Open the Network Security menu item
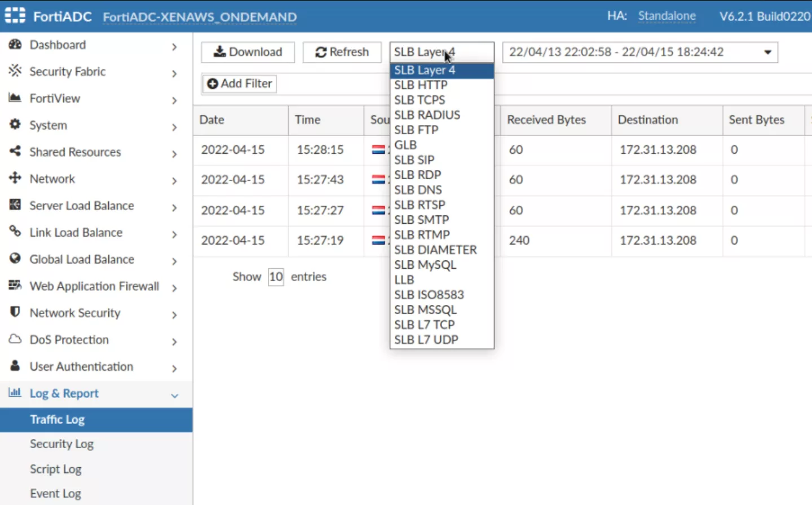This screenshot has height=505, width=812. [x=96, y=313]
